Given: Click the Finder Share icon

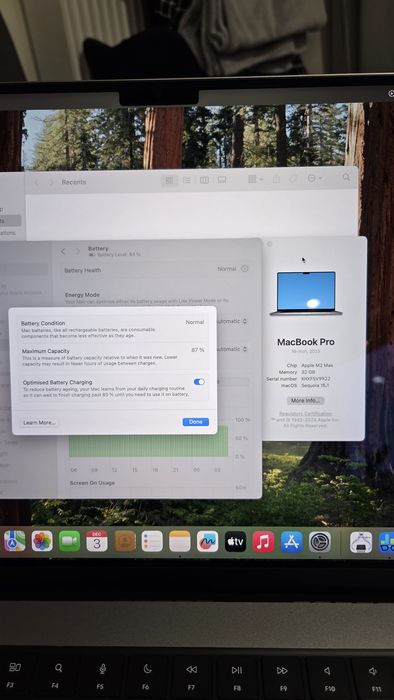Looking at the screenshot, I should 276,179.
